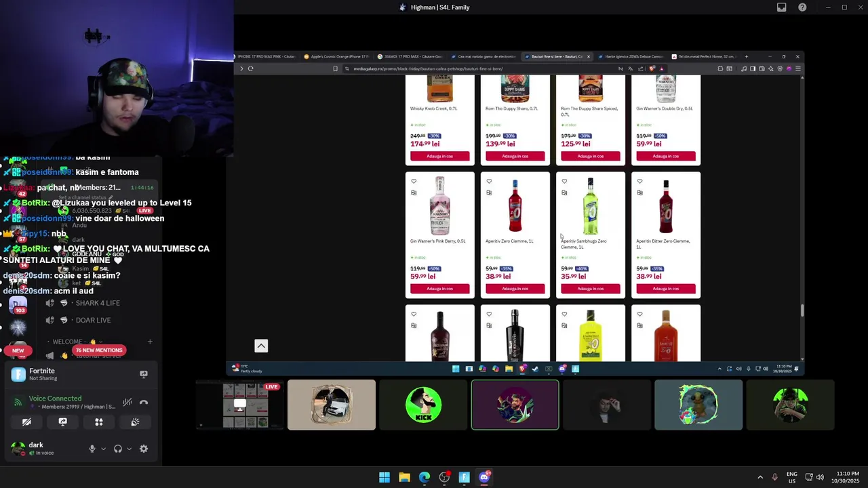Add channel plus beside WELCOME category

coord(150,342)
